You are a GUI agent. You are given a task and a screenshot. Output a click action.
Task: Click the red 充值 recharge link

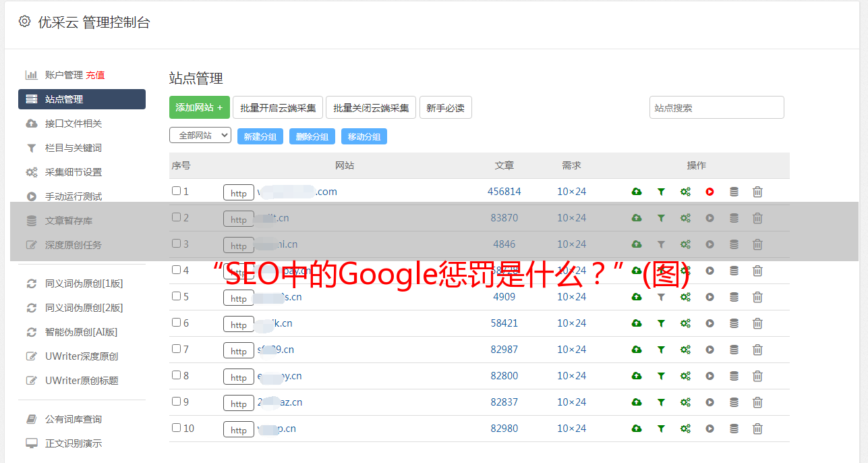95,75
